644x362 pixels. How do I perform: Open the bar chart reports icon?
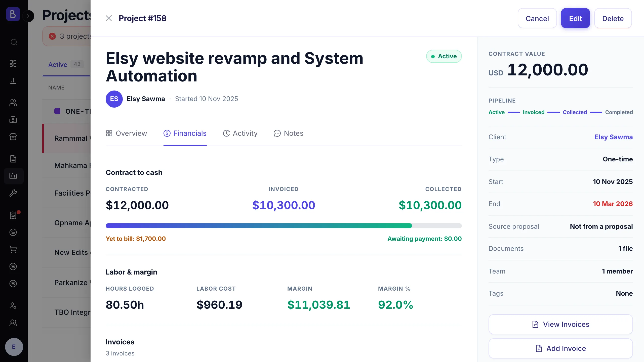point(13,80)
